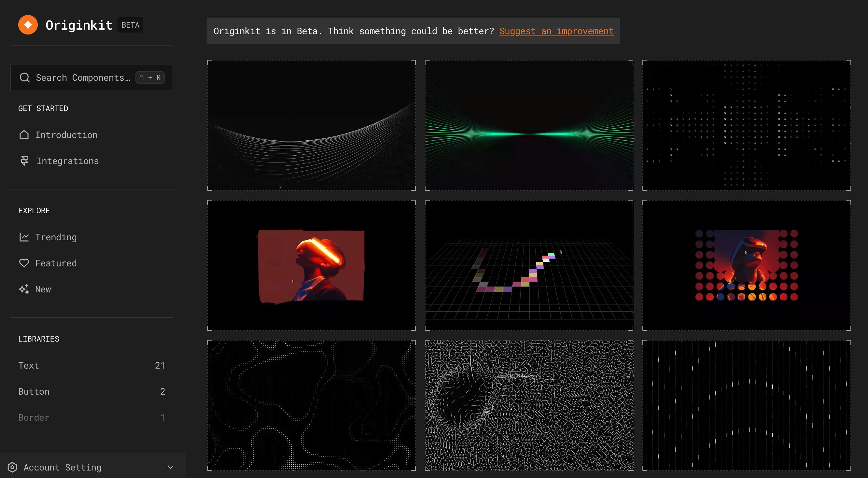Click the Account Setting hexagon icon
The width and height of the screenshot is (868, 478).
click(12, 467)
